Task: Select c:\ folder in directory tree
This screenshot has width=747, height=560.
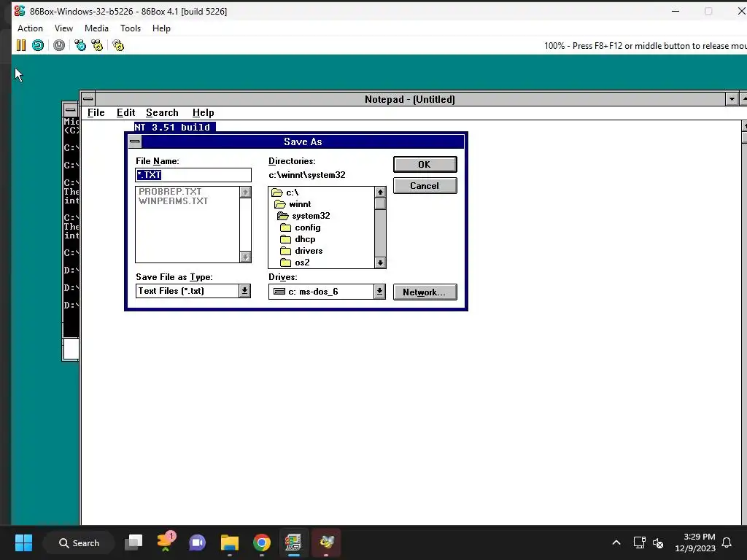Action: point(285,192)
